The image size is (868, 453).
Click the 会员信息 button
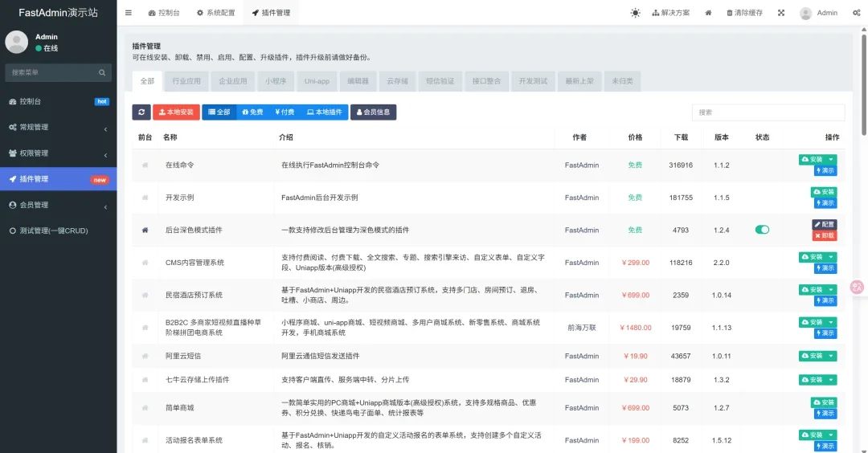point(373,112)
